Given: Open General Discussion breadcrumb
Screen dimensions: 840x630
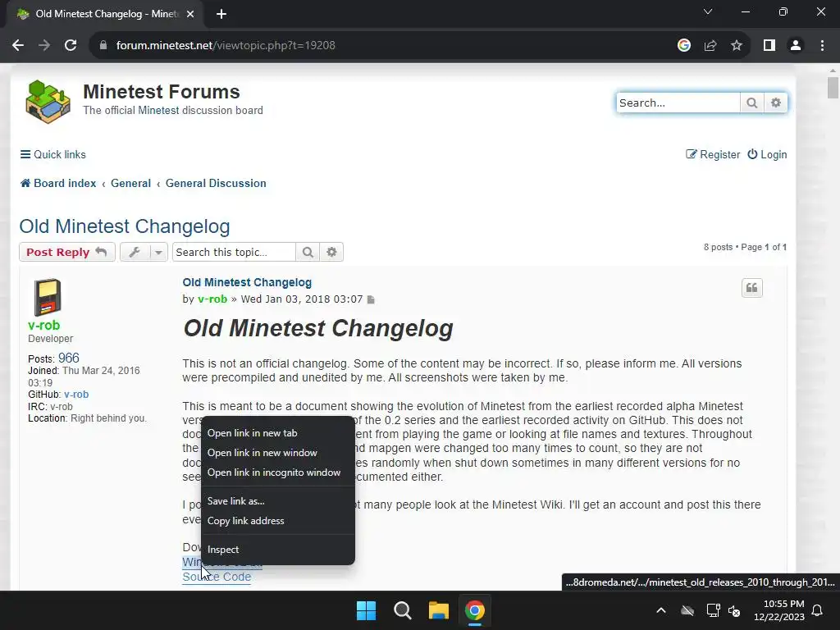Looking at the screenshot, I should click(x=216, y=183).
